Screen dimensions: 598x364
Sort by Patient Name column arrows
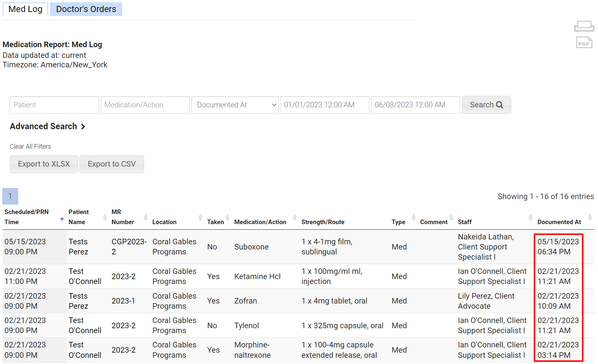click(x=105, y=217)
